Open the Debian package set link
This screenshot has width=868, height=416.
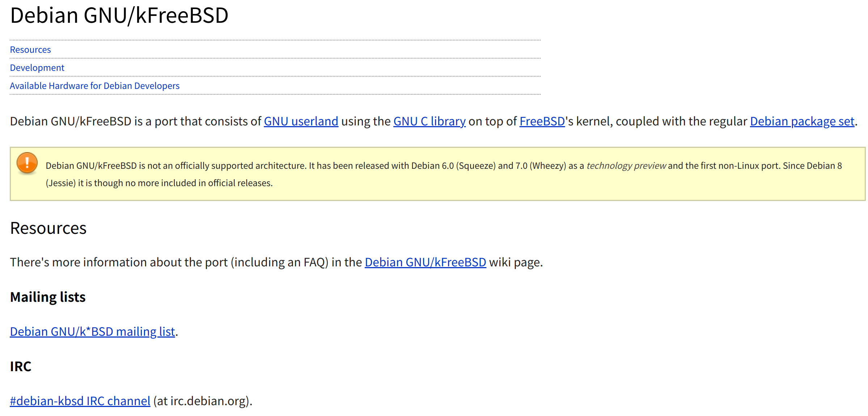coord(802,121)
